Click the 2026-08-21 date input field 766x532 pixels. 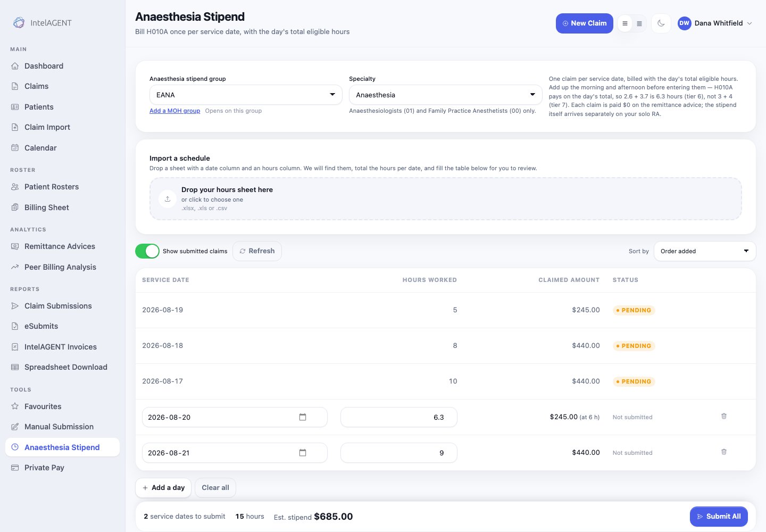pyautogui.click(x=235, y=453)
